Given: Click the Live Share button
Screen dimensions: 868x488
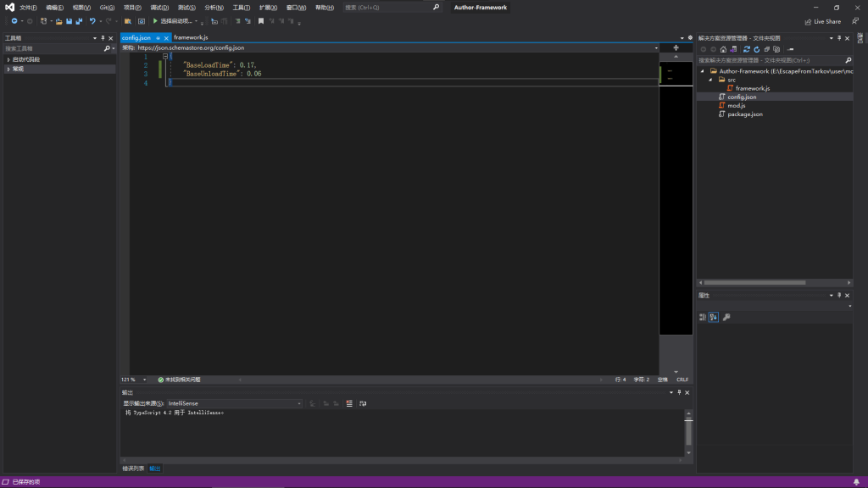Looking at the screenshot, I should pos(822,21).
